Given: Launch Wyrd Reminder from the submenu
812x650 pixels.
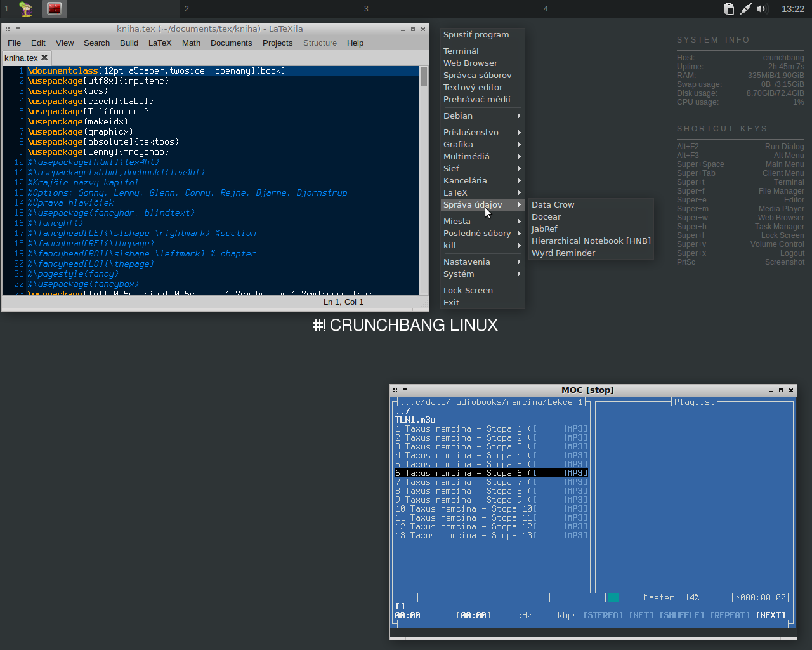Looking at the screenshot, I should coord(591,253).
